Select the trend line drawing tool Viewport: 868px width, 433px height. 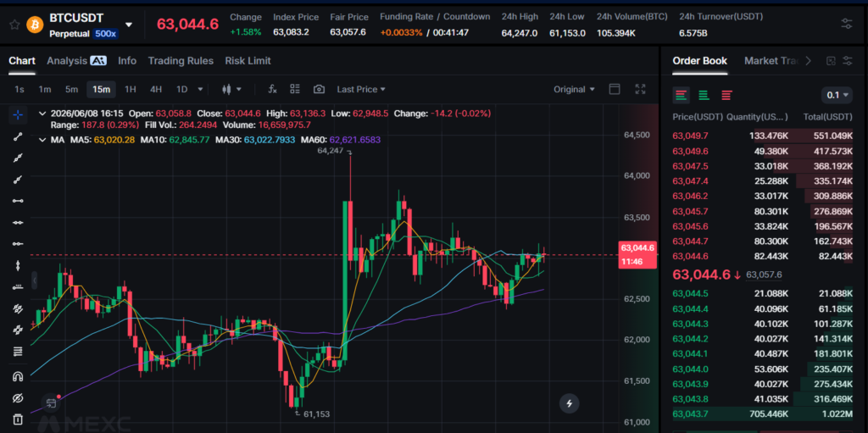[18, 137]
